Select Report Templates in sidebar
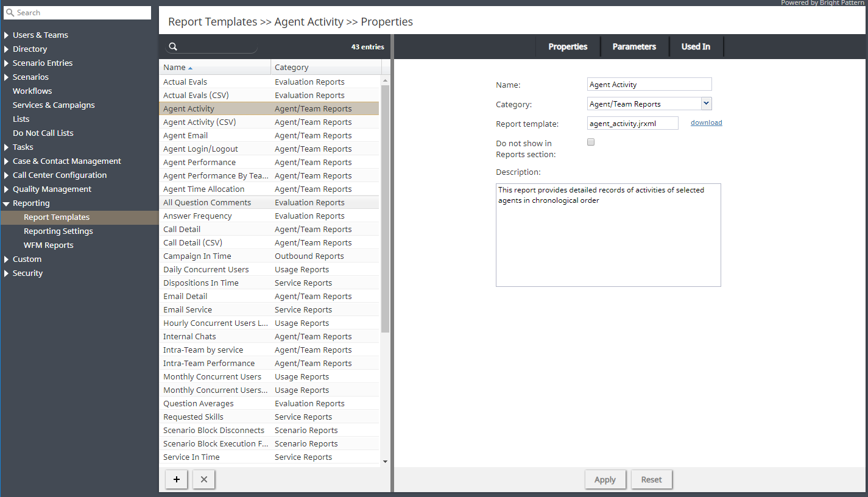868x497 pixels. [79, 217]
